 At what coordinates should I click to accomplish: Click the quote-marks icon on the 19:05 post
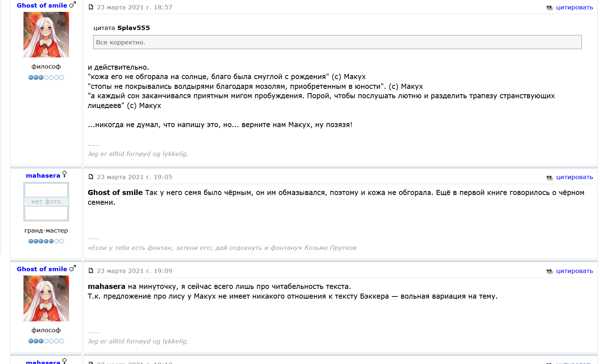[x=549, y=177]
